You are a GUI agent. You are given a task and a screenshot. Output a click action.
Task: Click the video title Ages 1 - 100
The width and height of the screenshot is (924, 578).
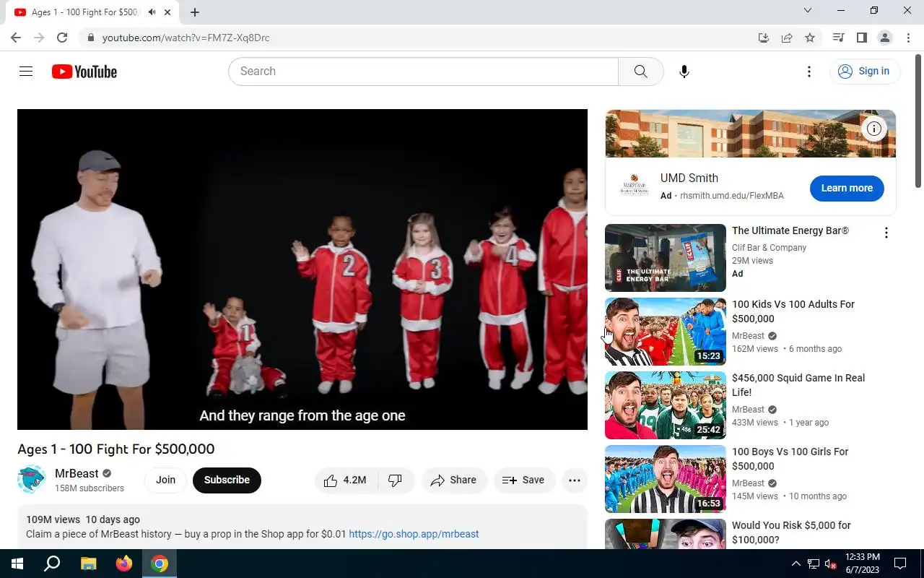(116, 449)
